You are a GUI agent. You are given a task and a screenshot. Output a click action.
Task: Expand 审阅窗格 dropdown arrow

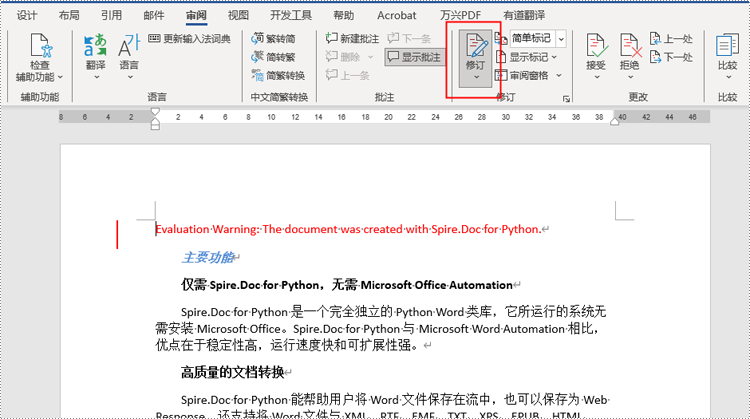pos(559,76)
